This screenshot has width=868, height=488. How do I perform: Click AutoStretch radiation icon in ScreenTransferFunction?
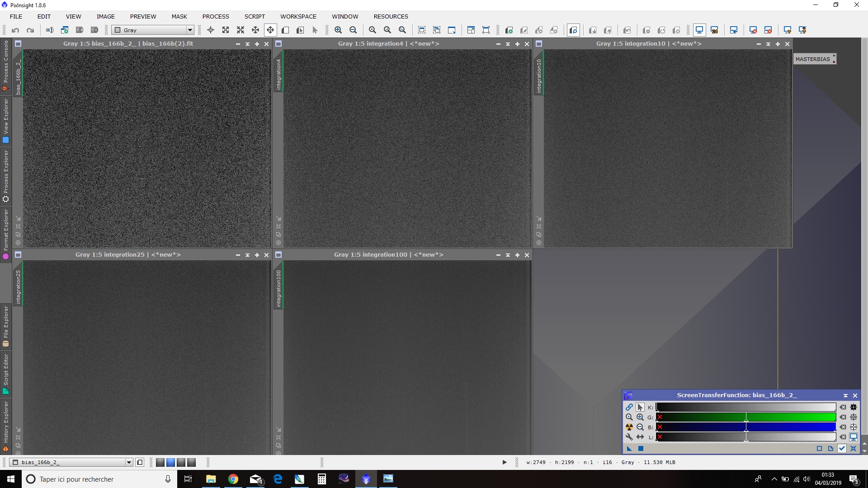point(629,427)
